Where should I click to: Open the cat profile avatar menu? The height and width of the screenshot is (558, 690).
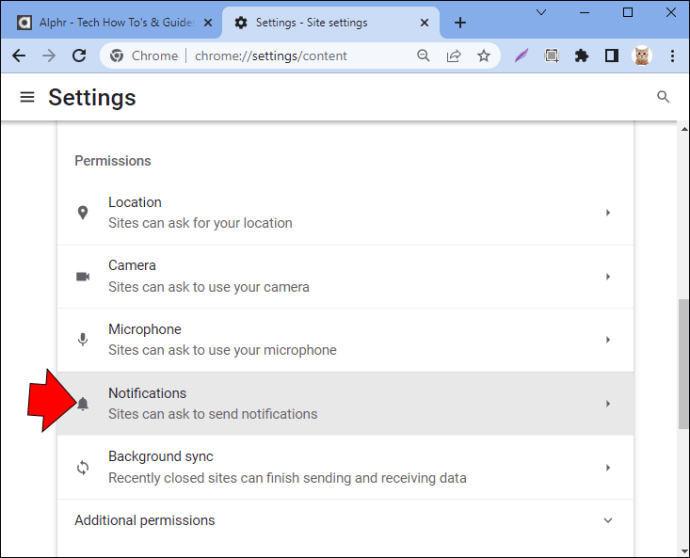coord(642,56)
